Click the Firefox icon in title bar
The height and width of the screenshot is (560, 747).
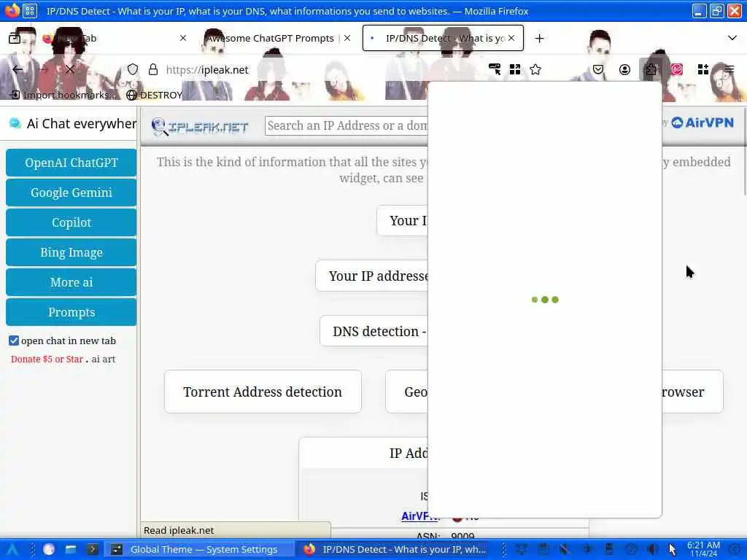[x=12, y=10]
